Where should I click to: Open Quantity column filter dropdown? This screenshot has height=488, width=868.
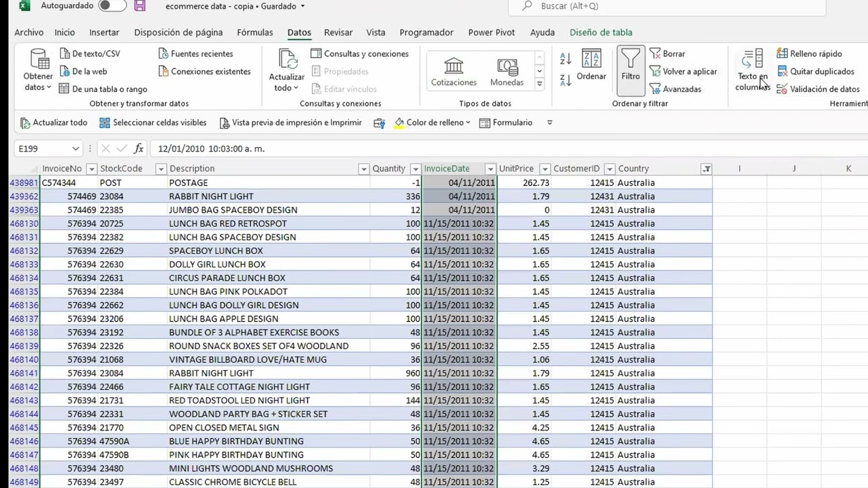coord(415,169)
